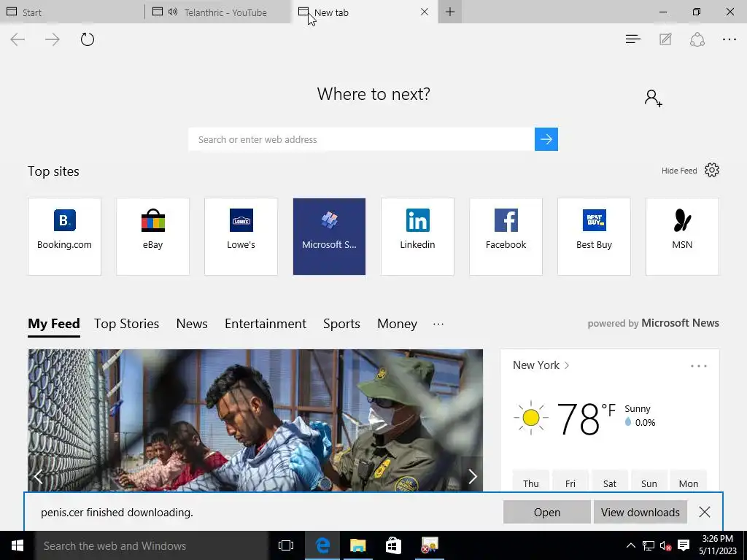
Task: Open the Action Center notifications icon
Action: (x=684, y=545)
